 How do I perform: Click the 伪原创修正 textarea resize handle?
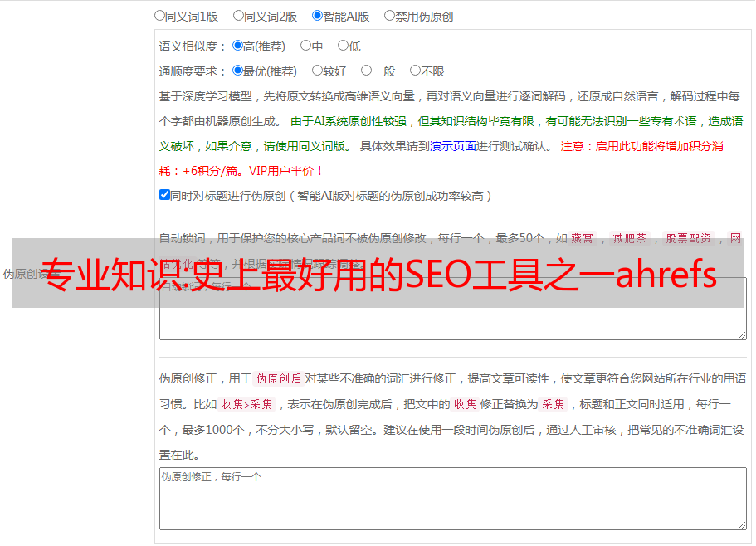pos(742,525)
